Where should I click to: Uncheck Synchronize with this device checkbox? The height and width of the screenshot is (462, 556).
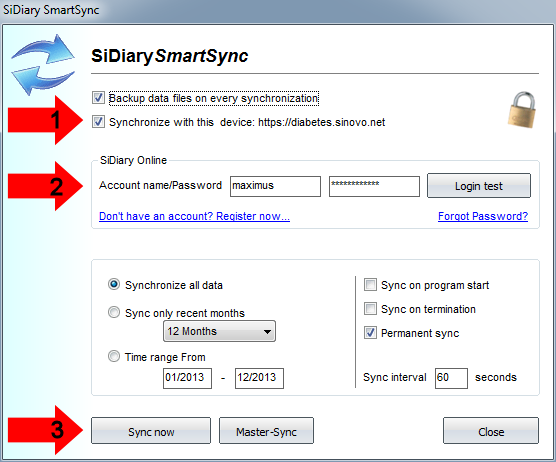98,122
